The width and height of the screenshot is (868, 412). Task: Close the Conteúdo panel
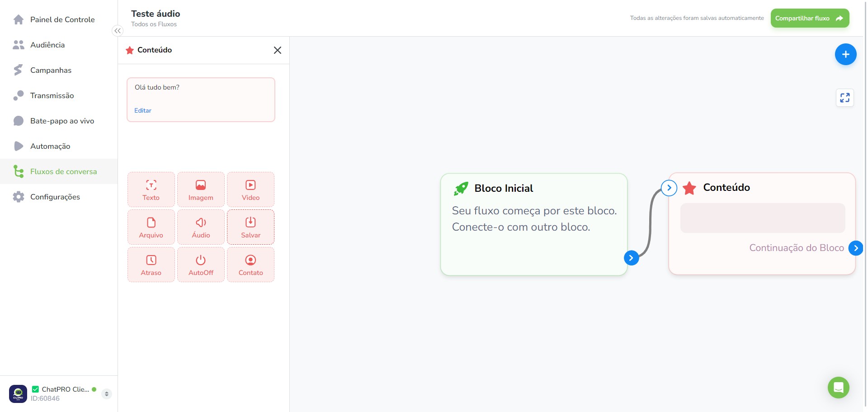[x=278, y=50]
